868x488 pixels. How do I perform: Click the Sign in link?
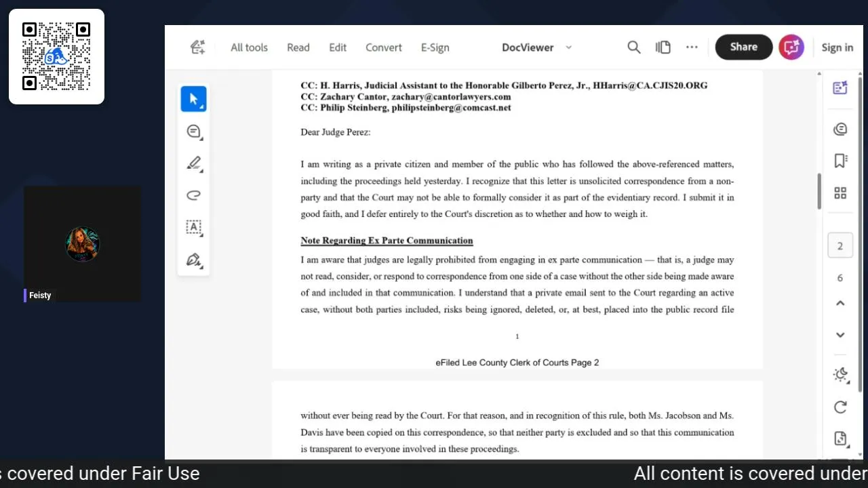pos(837,47)
